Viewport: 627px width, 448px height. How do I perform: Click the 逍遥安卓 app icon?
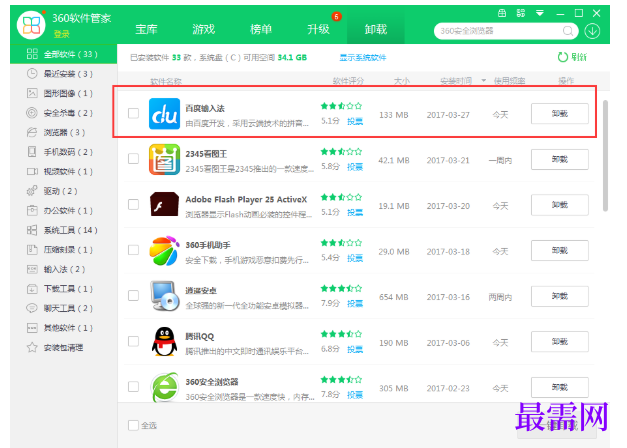(164, 296)
